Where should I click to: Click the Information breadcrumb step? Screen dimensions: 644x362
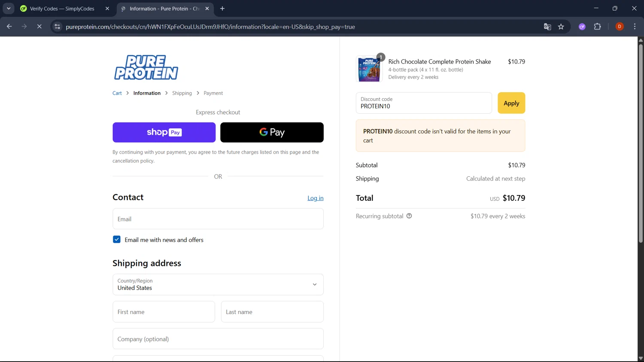(x=147, y=93)
